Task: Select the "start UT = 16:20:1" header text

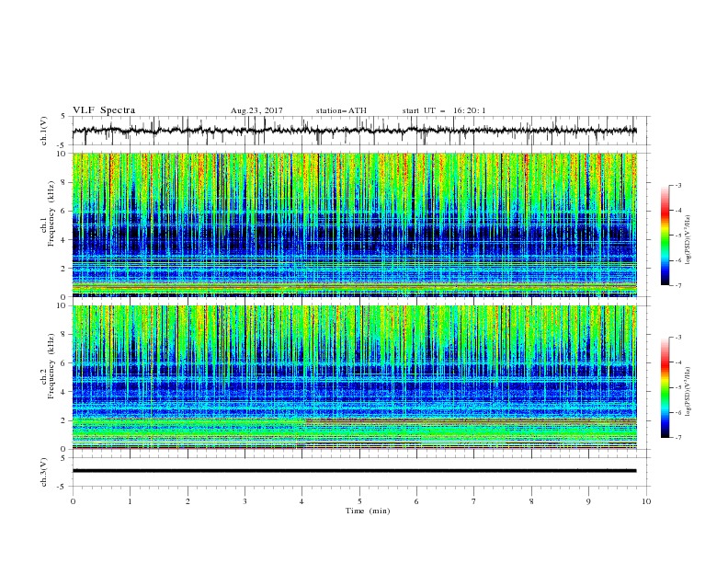Action: tap(444, 110)
